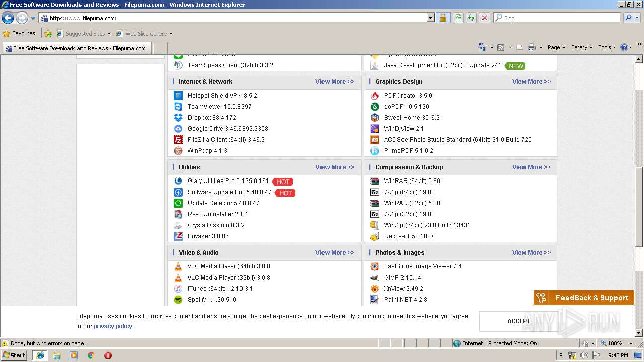Click the Dropbox icon
The width and height of the screenshot is (644, 362).
[x=178, y=118]
